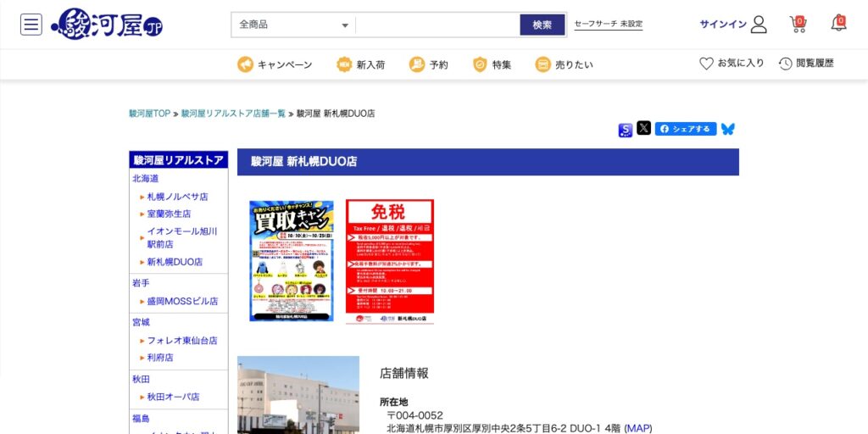Open the 全商品 category dropdown
This screenshot has width=868, height=434.
pyautogui.click(x=293, y=25)
